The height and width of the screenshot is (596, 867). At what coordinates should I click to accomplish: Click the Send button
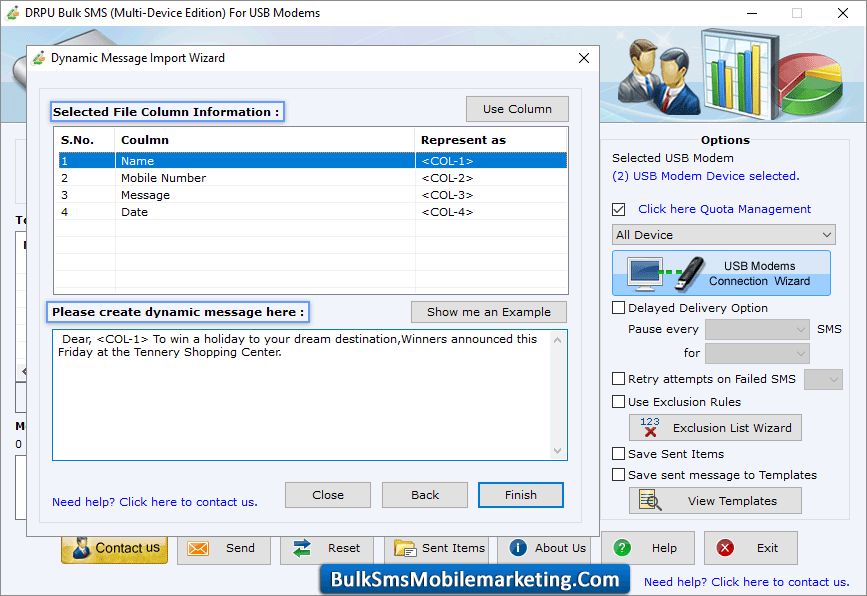tap(224, 549)
